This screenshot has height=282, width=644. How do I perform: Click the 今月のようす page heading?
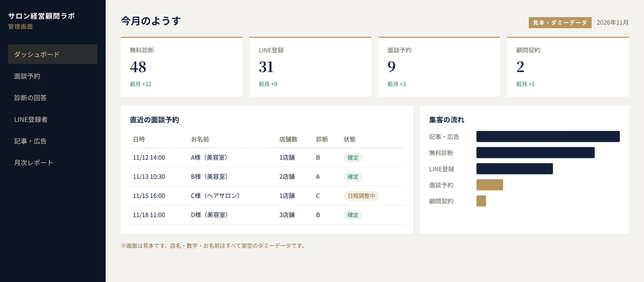(x=151, y=21)
